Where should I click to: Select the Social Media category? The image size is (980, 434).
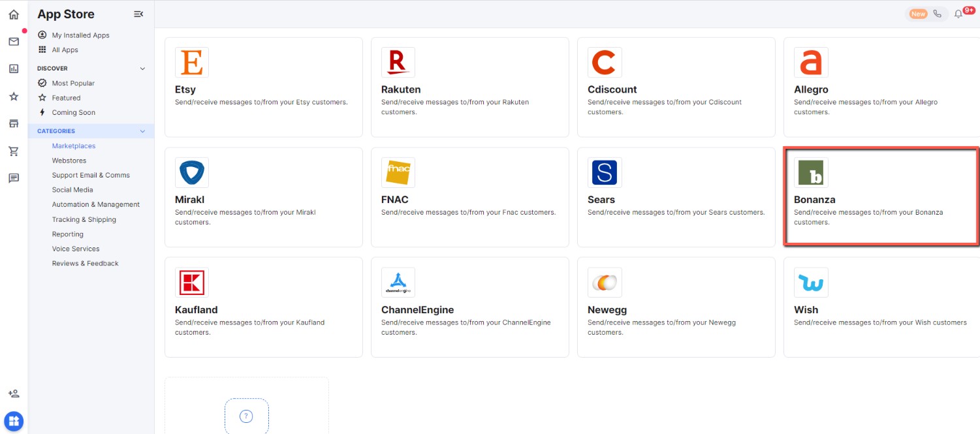(x=72, y=190)
